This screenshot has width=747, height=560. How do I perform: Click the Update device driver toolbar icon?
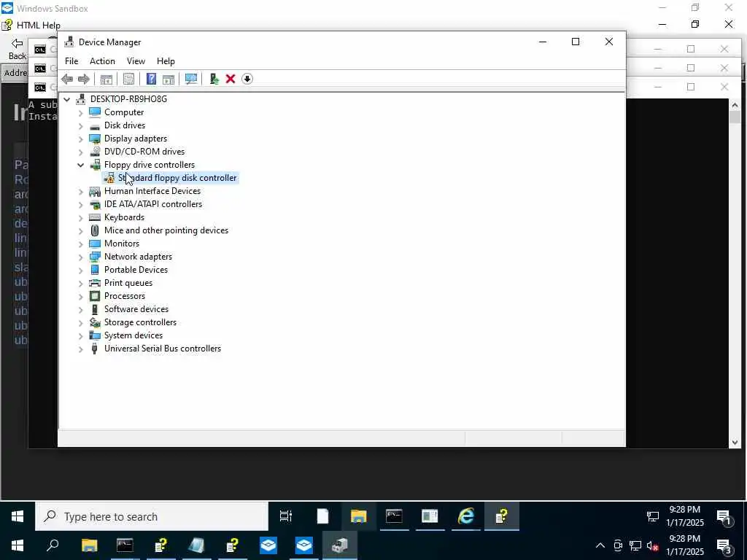coord(214,79)
